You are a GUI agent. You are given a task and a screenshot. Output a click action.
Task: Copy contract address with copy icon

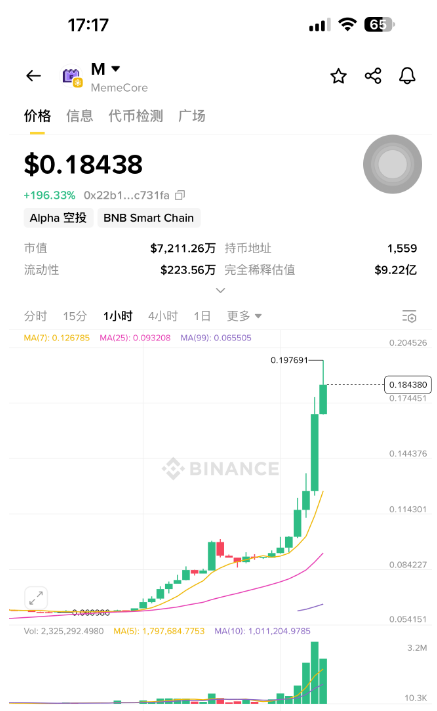pyautogui.click(x=180, y=195)
